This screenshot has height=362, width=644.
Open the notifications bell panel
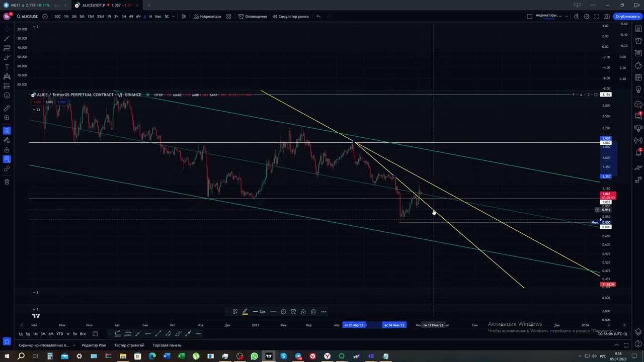pyautogui.click(x=638, y=153)
